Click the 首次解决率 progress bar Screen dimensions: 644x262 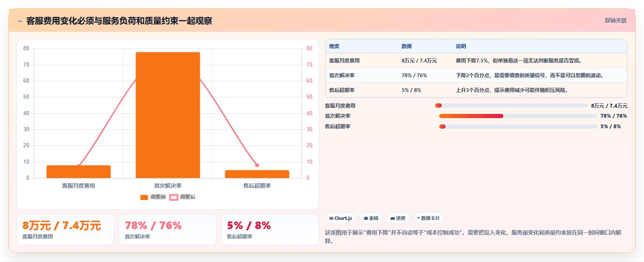(x=518, y=116)
